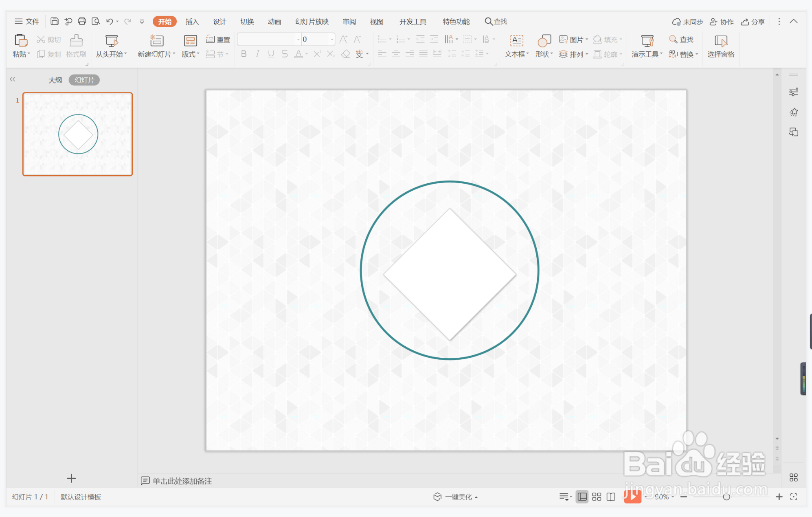Image resolution: width=812 pixels, height=517 pixels.
Task: Start slideshow with orange play button
Action: pyautogui.click(x=632, y=496)
